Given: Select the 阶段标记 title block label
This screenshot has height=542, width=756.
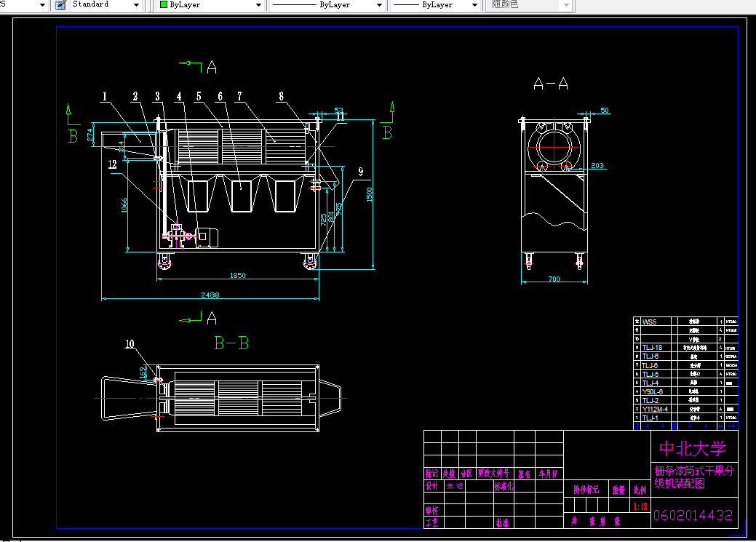Looking at the screenshot, I should pos(586,490).
